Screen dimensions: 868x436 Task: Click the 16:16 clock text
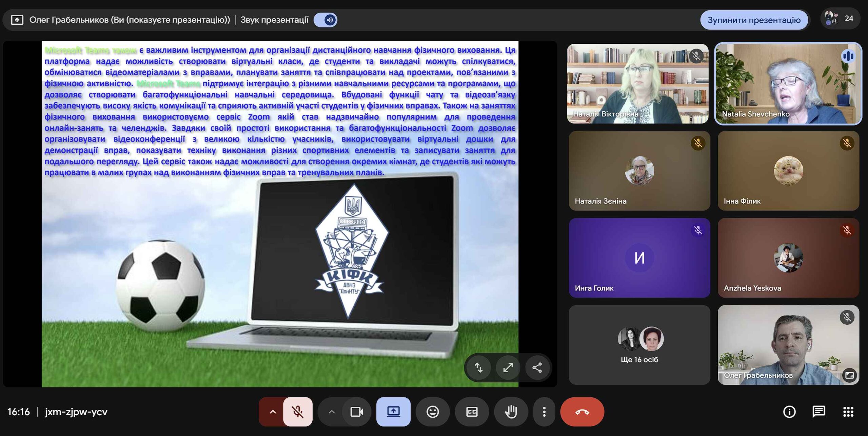[x=19, y=412]
